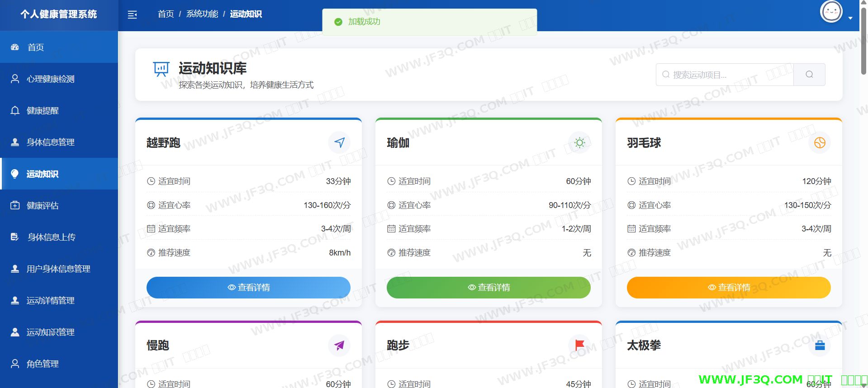This screenshot has width=868, height=388.
Task: Click 首页 in the breadcrumb
Action: point(166,14)
